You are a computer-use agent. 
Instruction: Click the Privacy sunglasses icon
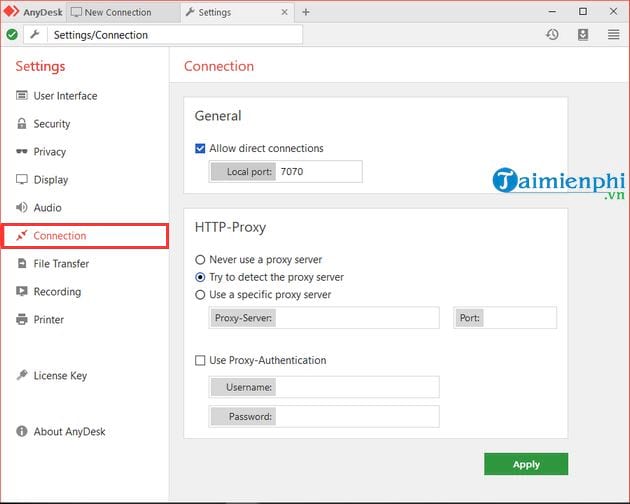coord(22,152)
